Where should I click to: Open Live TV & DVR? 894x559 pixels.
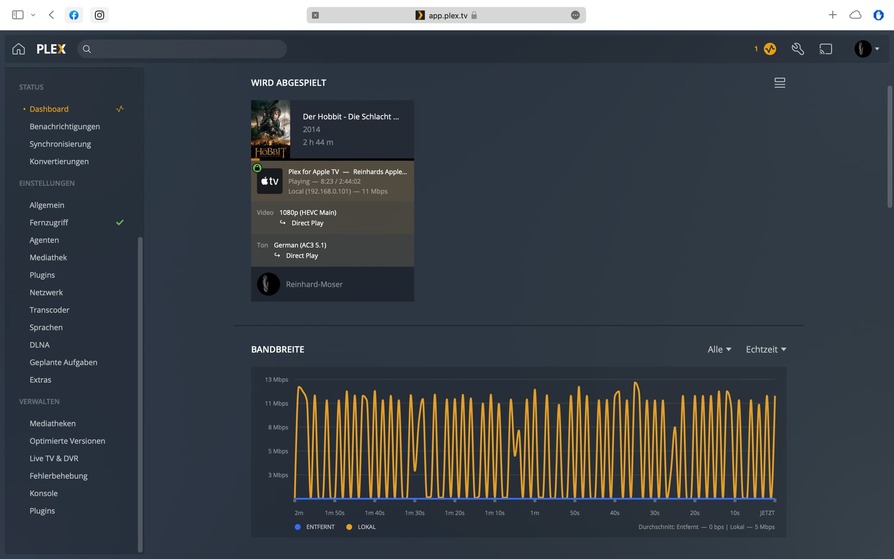pos(54,459)
